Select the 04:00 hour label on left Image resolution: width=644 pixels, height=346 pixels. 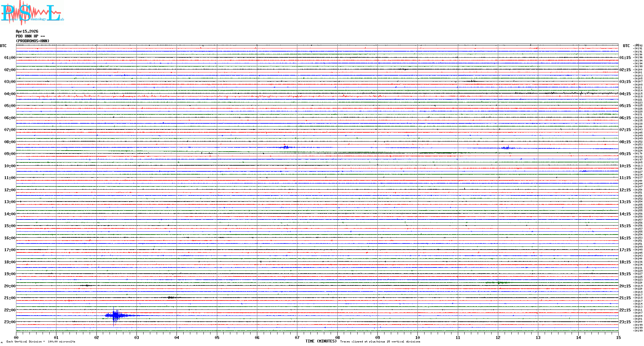pyautogui.click(x=10, y=94)
